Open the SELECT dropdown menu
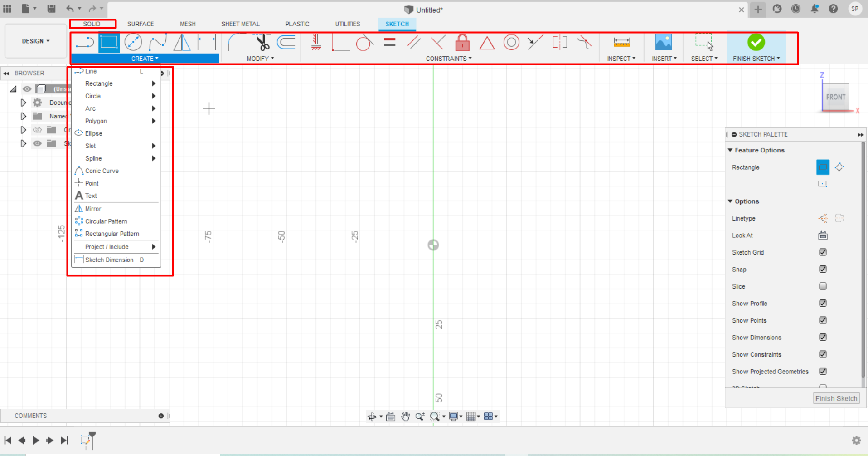 (x=704, y=59)
